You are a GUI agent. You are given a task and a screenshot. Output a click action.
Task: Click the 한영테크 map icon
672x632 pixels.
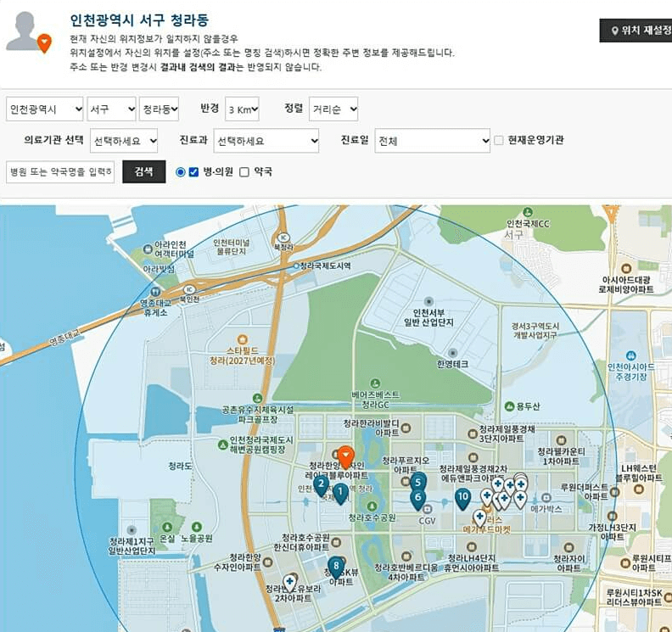click(x=452, y=353)
